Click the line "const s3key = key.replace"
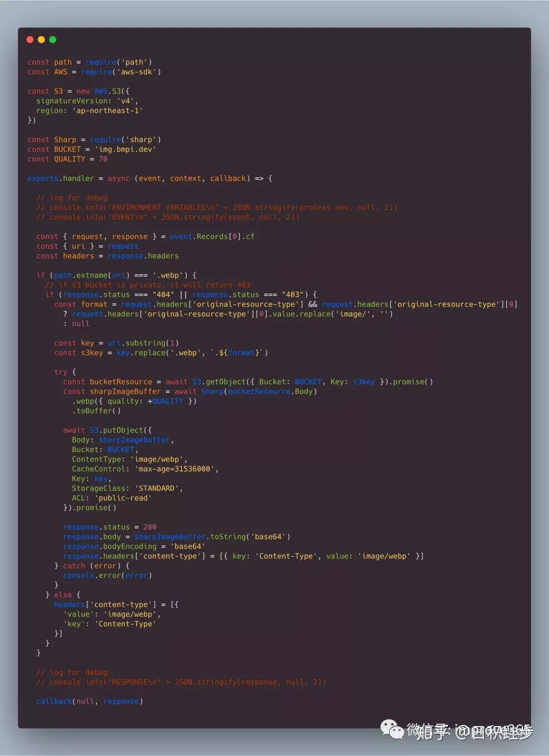 (161, 353)
